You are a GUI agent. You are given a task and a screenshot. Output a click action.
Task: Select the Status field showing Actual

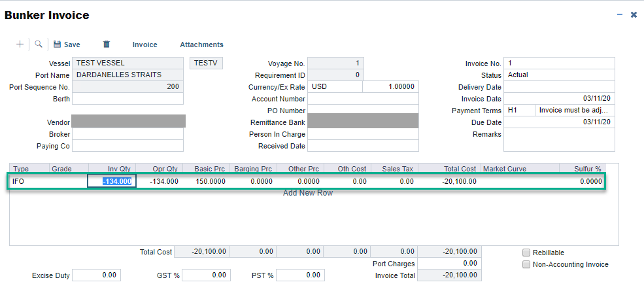pyautogui.click(x=559, y=75)
